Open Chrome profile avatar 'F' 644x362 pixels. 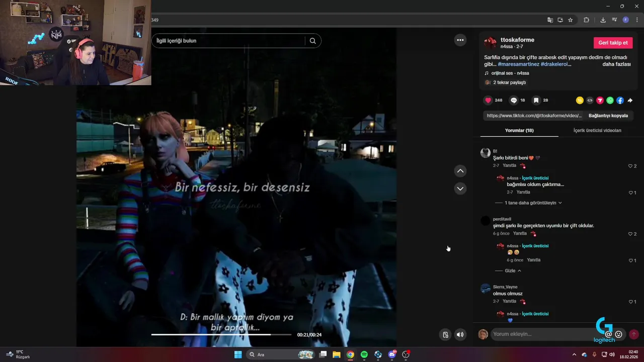pyautogui.click(x=626, y=20)
